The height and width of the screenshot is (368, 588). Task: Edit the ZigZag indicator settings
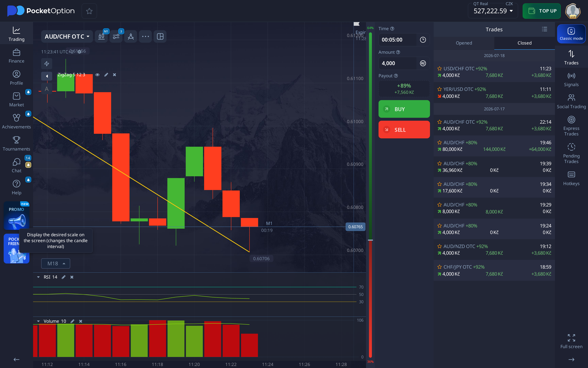point(106,75)
